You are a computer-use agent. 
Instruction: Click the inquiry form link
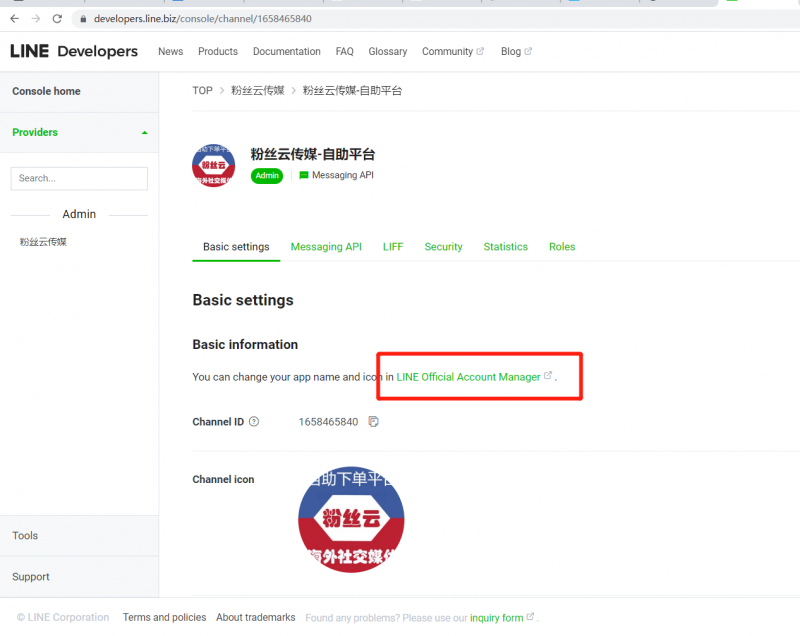click(496, 618)
